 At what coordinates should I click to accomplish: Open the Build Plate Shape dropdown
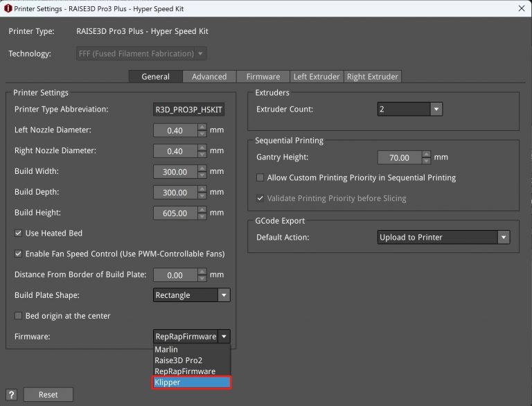click(192, 295)
